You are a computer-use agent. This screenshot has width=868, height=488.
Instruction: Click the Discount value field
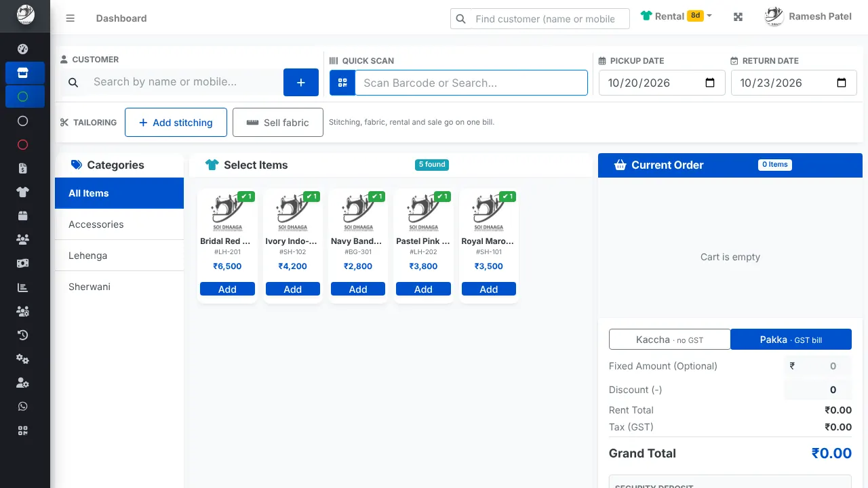pos(818,390)
